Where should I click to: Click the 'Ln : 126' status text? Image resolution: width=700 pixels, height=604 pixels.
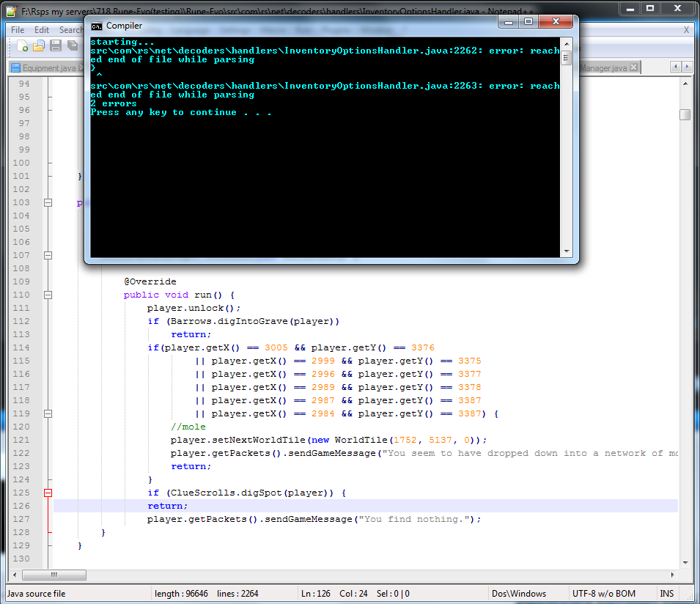tap(315, 594)
